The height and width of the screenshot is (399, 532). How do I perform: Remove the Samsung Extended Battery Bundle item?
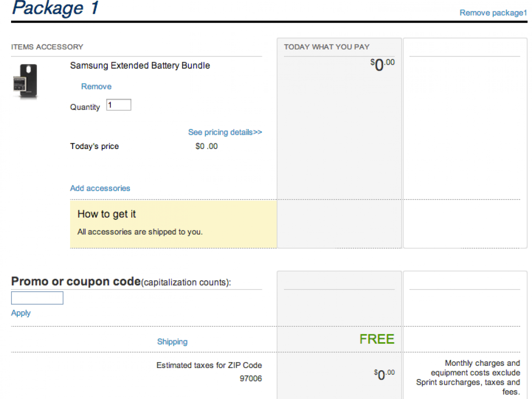coord(96,86)
